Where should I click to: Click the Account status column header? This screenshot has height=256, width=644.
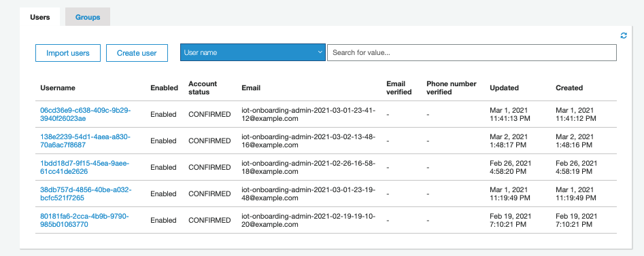click(x=203, y=88)
